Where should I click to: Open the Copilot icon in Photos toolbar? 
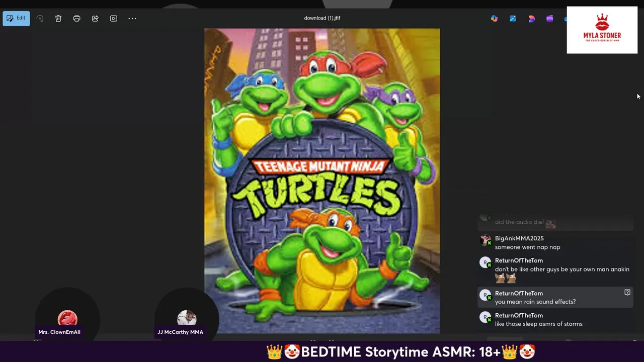494,19
